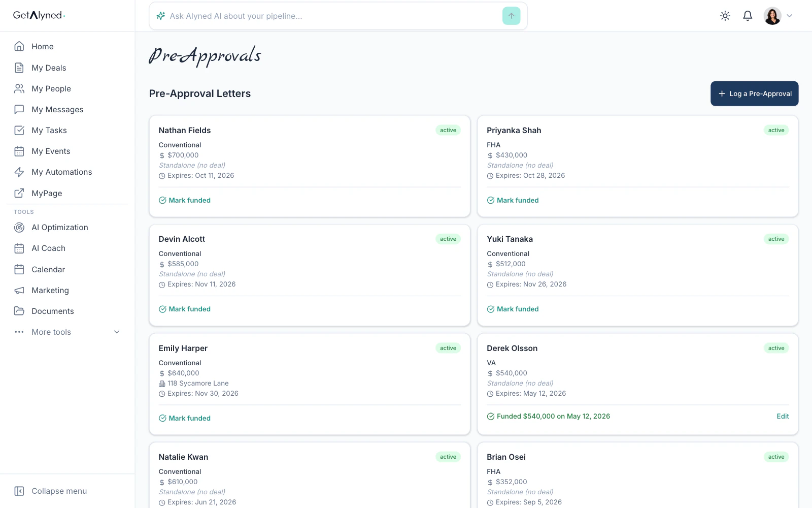Mark Emily Harper pre-approval funded

click(x=185, y=418)
